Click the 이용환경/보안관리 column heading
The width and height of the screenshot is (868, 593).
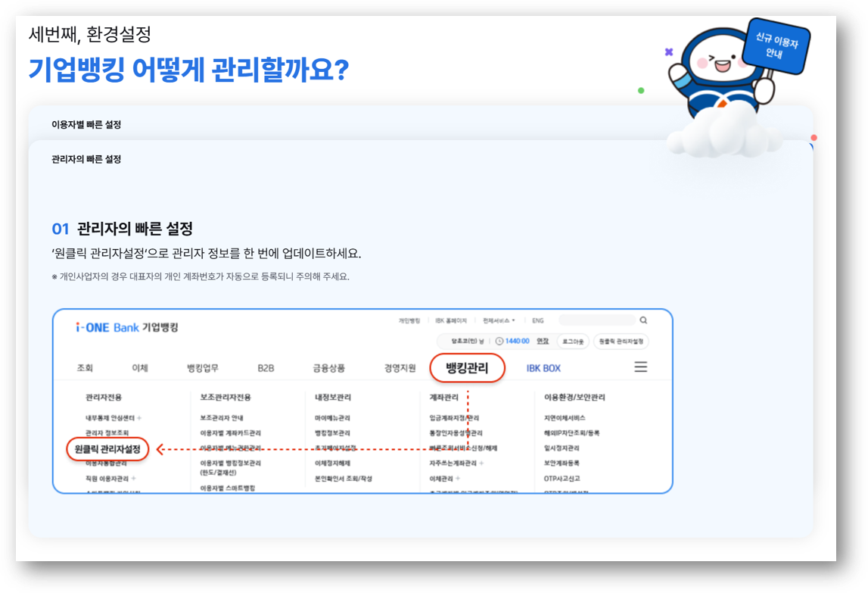(574, 398)
